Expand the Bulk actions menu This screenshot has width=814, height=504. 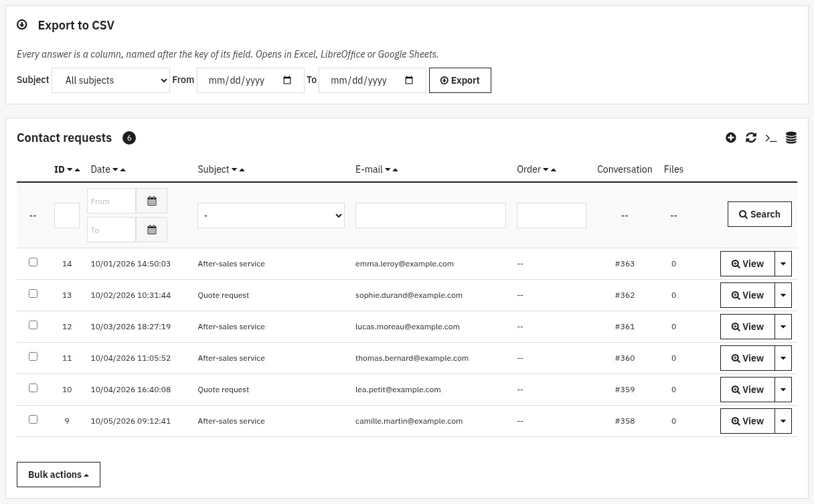click(x=58, y=475)
